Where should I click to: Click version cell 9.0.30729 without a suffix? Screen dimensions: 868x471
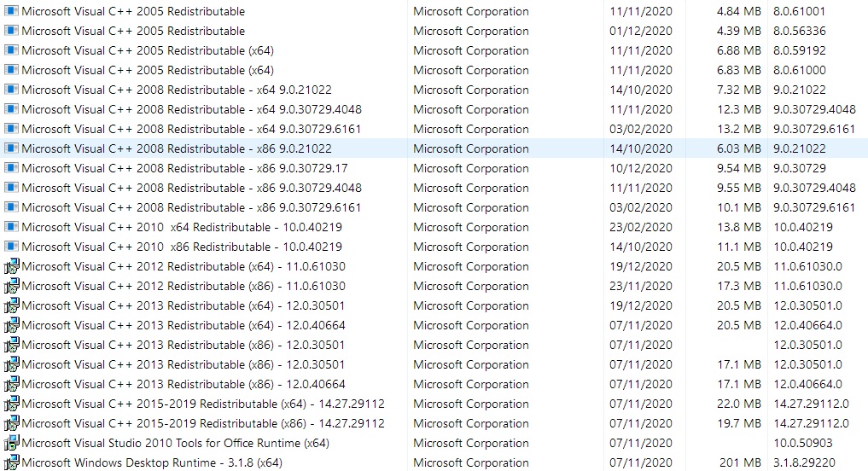pos(800,168)
